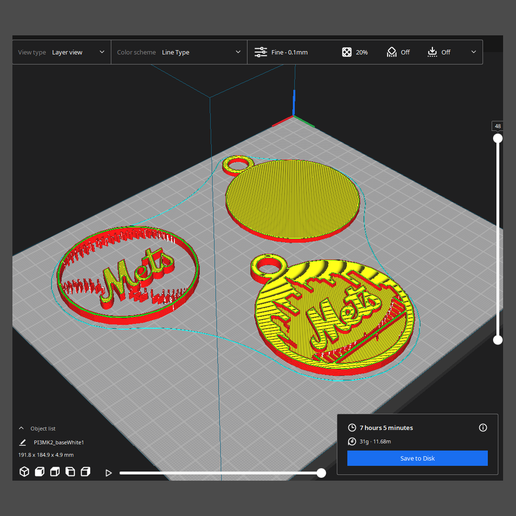Click the filament spool material icon
This screenshot has height=516, width=516.
coord(352,442)
